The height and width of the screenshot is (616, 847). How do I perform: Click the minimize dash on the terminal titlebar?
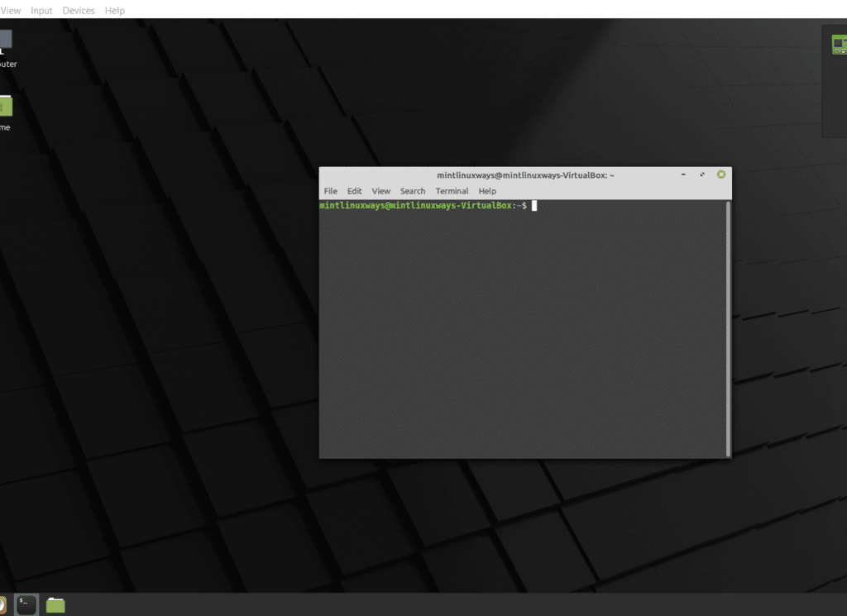pyautogui.click(x=682, y=174)
